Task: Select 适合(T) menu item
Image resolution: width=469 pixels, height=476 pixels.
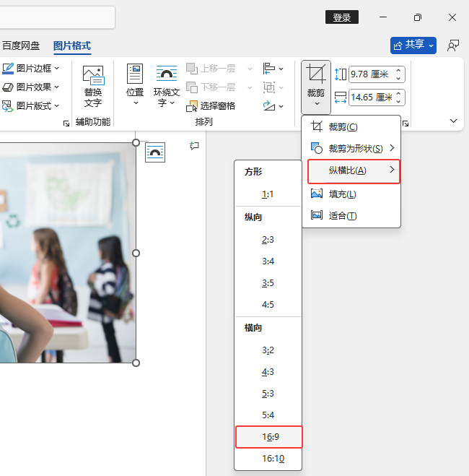Action: click(351, 215)
